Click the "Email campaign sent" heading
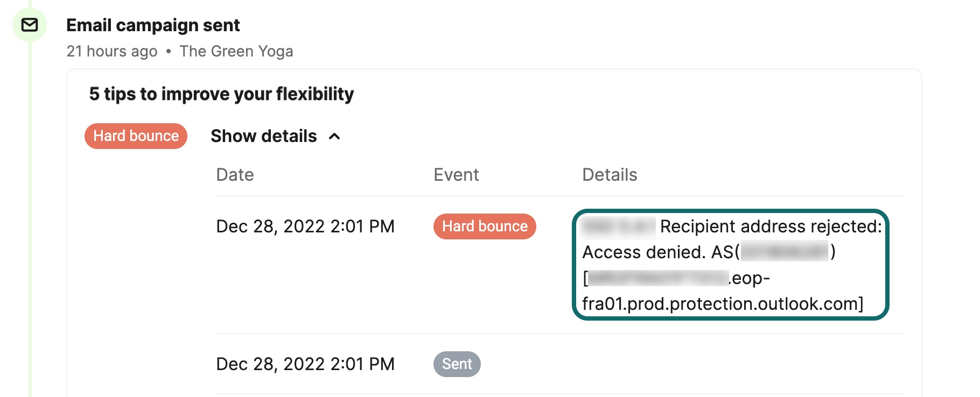This screenshot has width=980, height=397. [153, 25]
